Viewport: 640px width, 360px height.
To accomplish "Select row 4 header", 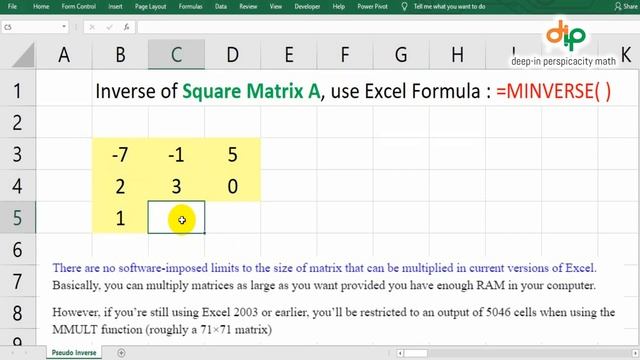I will [x=17, y=186].
